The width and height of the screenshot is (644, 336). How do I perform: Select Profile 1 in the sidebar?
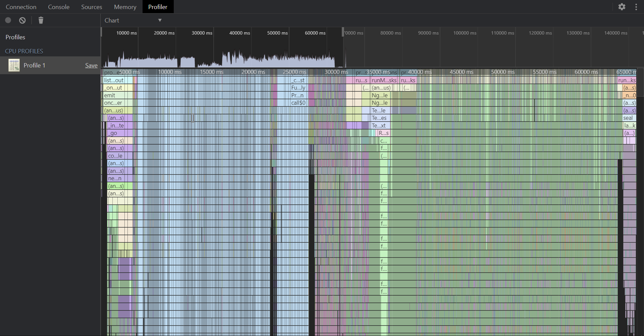[x=35, y=65]
